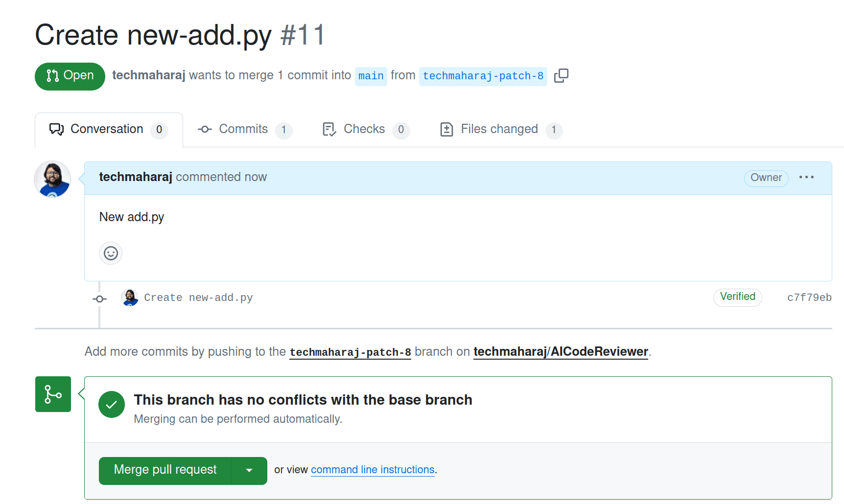Click the pull request icon in Open badge

pyautogui.click(x=52, y=75)
